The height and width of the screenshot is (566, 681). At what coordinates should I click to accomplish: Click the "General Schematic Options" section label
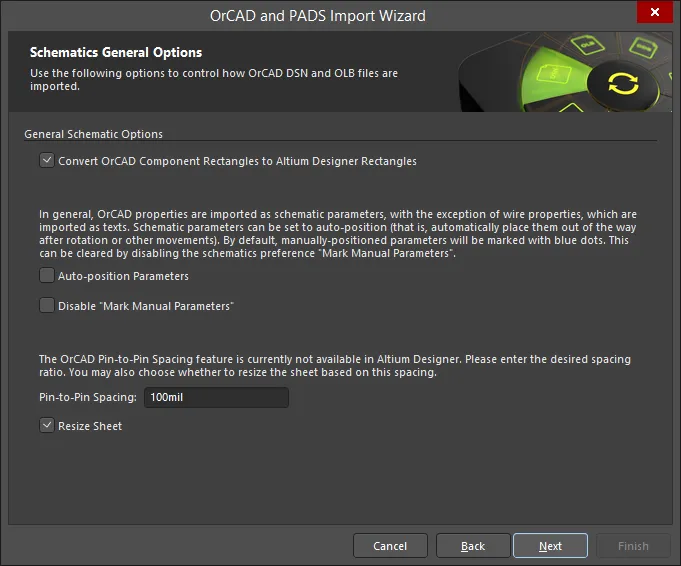[x=93, y=134]
